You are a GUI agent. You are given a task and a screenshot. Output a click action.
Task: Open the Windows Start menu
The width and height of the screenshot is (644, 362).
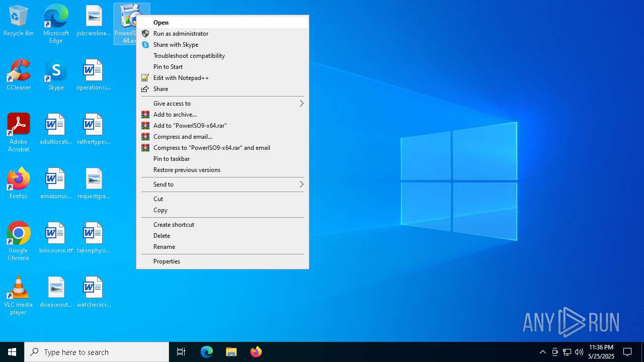click(12, 352)
